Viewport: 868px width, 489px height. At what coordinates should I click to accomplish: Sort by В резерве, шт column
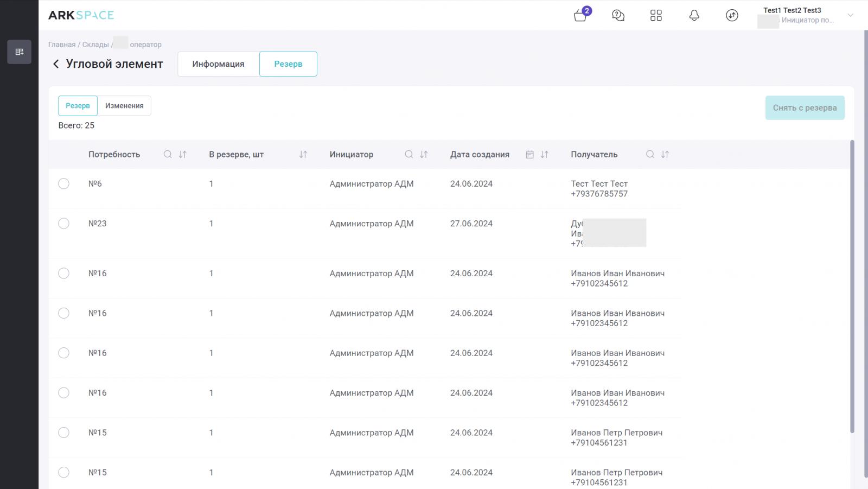click(303, 155)
